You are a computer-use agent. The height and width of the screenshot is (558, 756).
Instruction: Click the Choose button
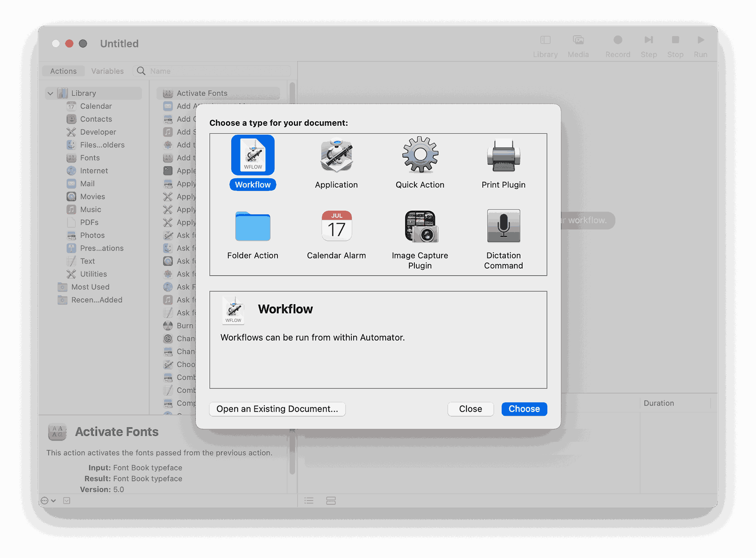(x=524, y=409)
